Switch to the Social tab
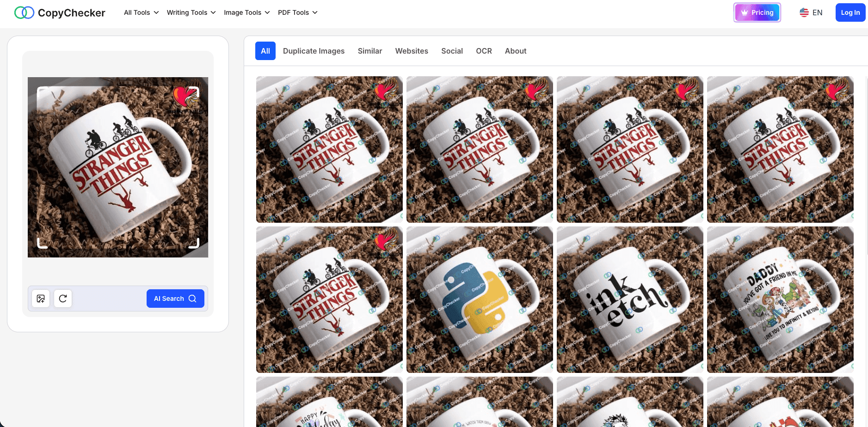 [x=452, y=51]
